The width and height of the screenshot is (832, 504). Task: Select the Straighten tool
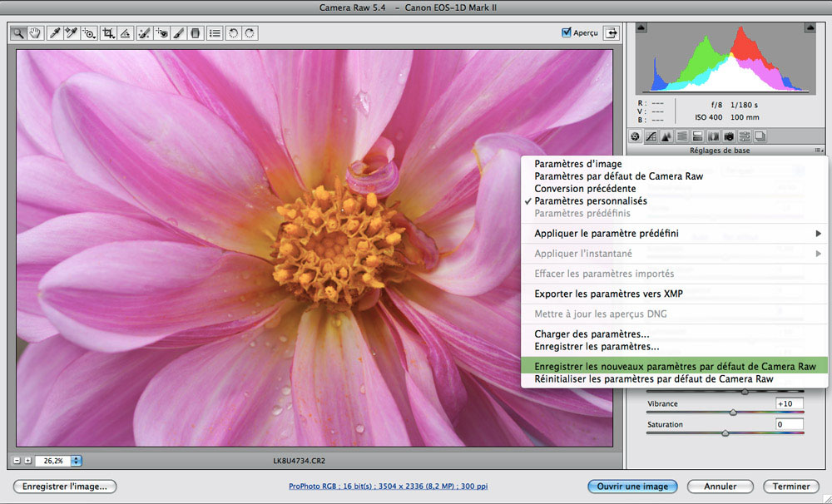pyautogui.click(x=126, y=33)
